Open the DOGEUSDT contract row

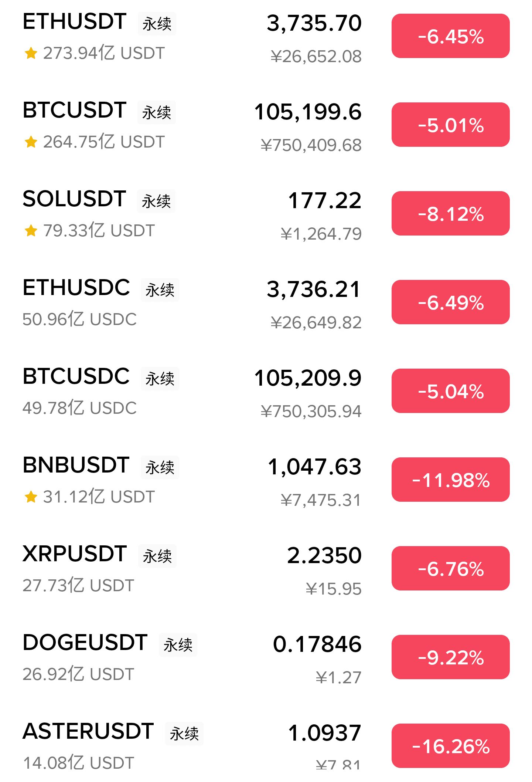pyautogui.click(x=85, y=643)
